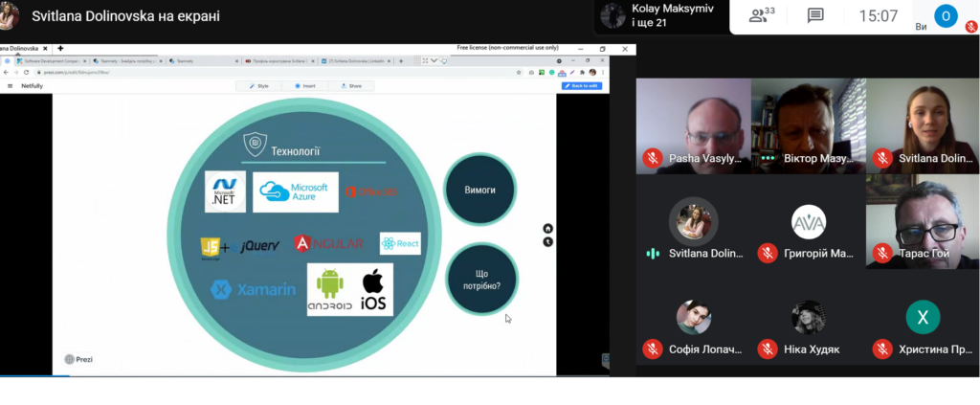Open the meeting chat icon

coord(815,15)
